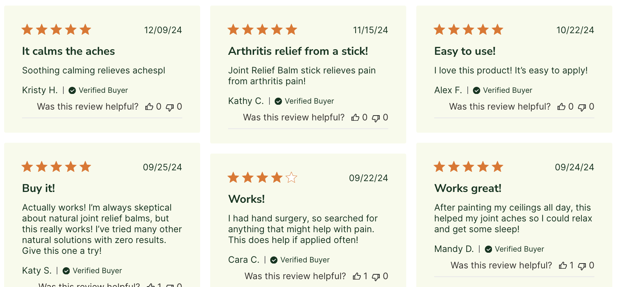The width and height of the screenshot is (644, 287).
Task: Click the empty fifth star on Works! review
Action: 291,177
